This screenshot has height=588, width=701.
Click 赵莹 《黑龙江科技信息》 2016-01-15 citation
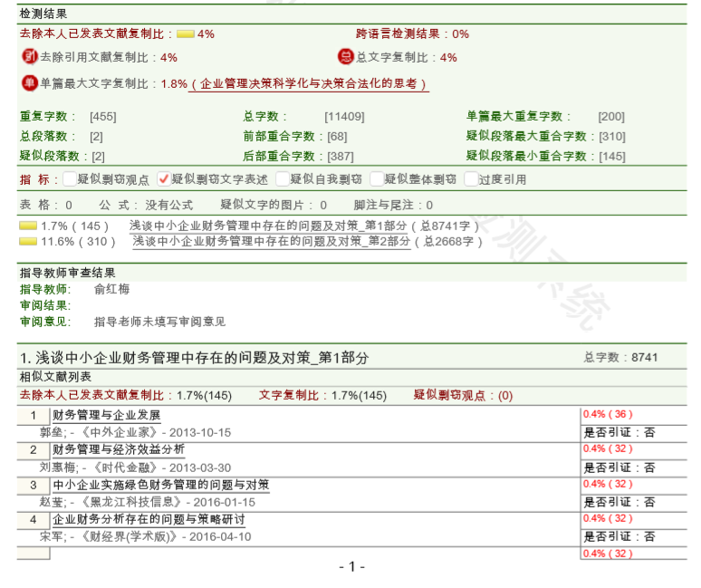tap(148, 502)
